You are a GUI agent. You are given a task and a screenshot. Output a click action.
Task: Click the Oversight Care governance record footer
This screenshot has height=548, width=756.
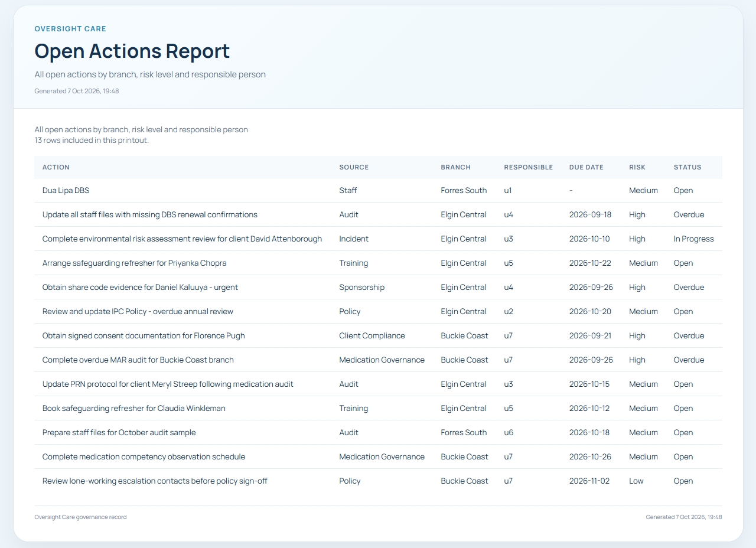point(80,517)
